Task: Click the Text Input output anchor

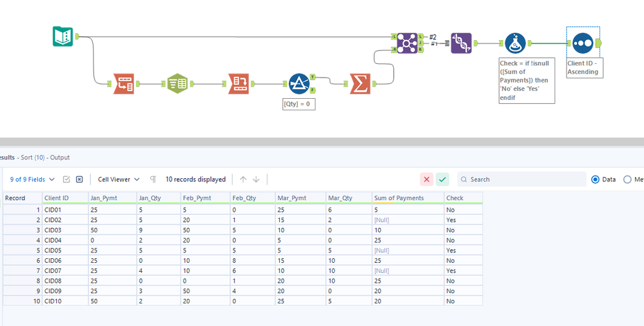Action: click(77, 37)
